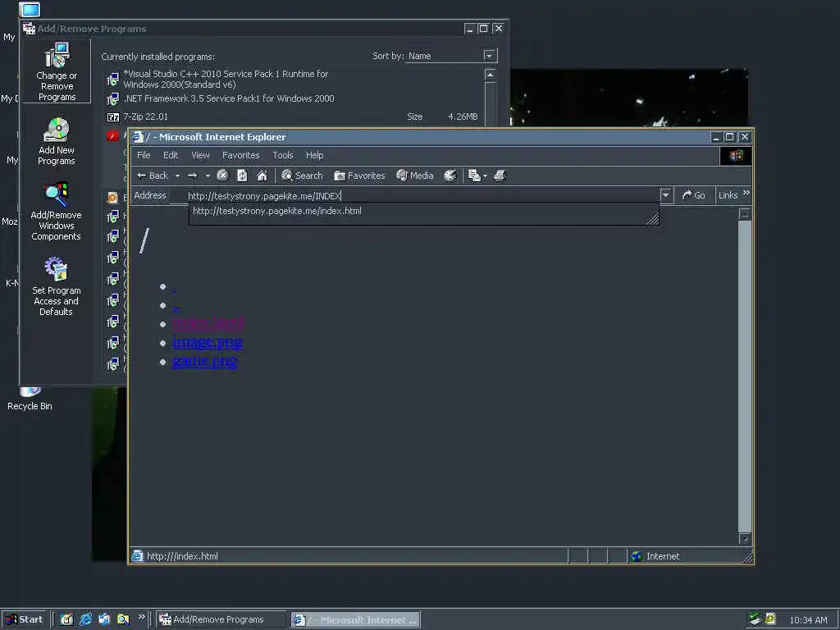Screen dimensions: 840x630
Task: Select Visual Studio C++ 2010 Runtime entry
Action: (x=292, y=80)
